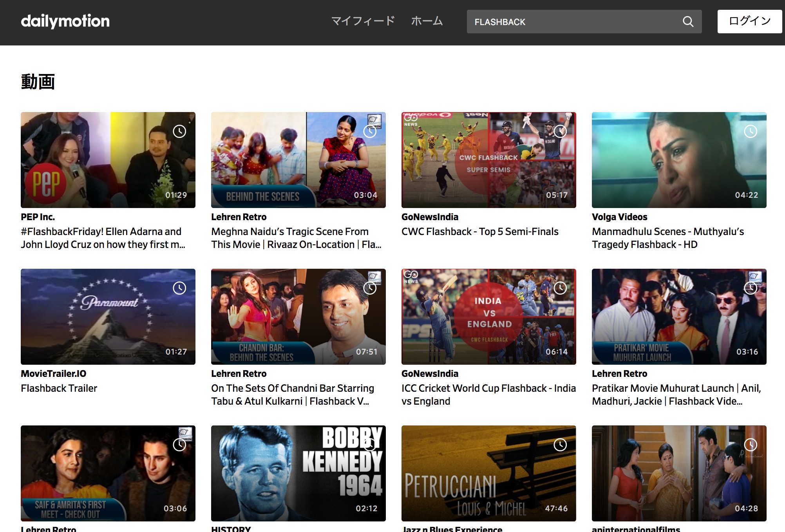Watch later icon on Petrucciani video
The height and width of the screenshot is (532, 785).
[560, 445]
